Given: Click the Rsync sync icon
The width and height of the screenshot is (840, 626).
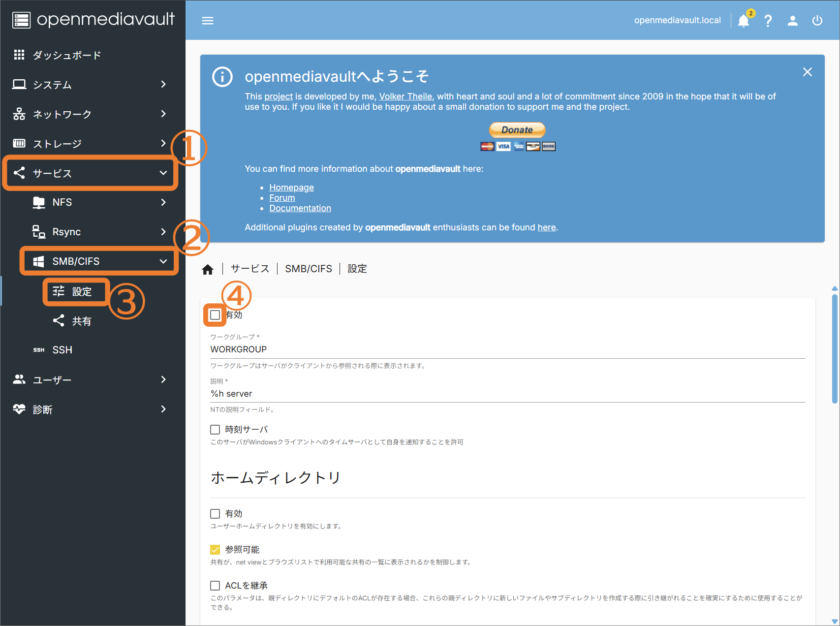Looking at the screenshot, I should point(39,232).
